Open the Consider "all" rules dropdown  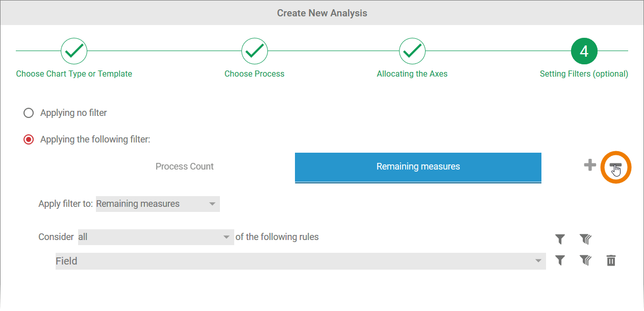155,237
